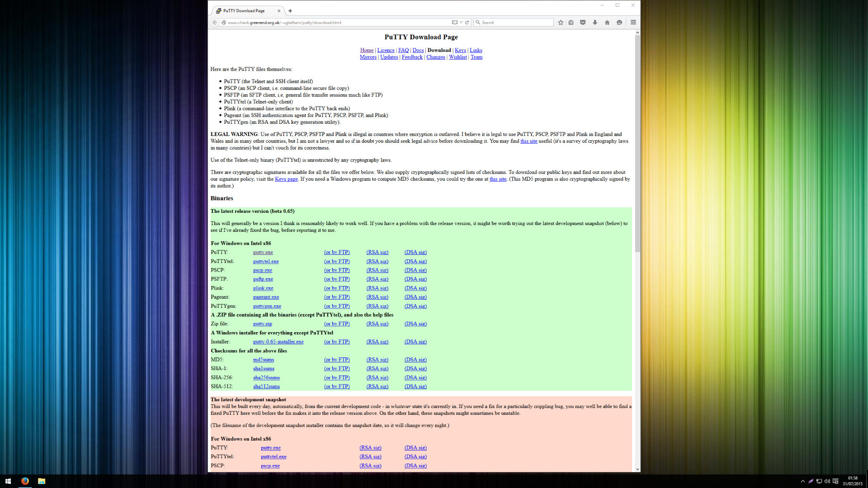The width and height of the screenshot is (868, 488).
Task: Click 'or by FTP' in PuTTY row
Action: coord(337,252)
